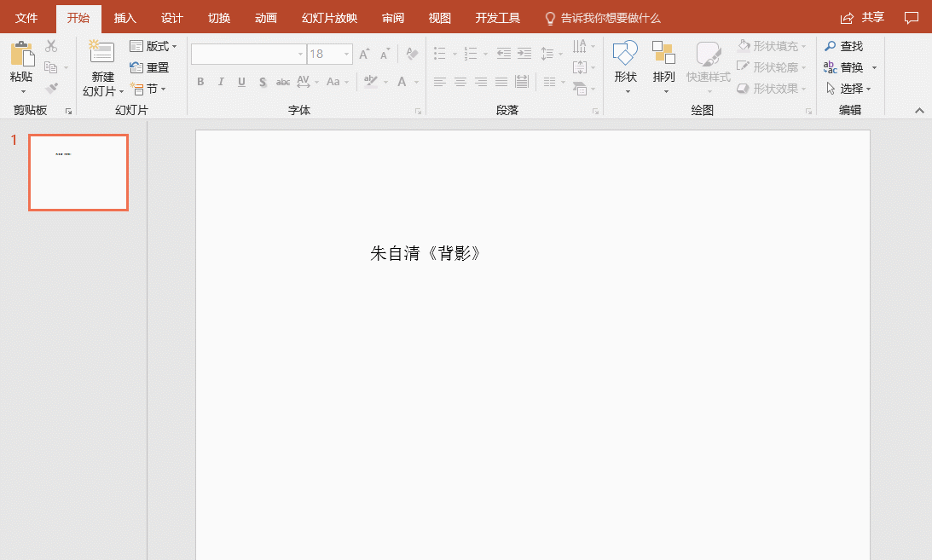Switch to the 插入 ribbon tab
The height and width of the screenshot is (560, 932).
pos(124,17)
